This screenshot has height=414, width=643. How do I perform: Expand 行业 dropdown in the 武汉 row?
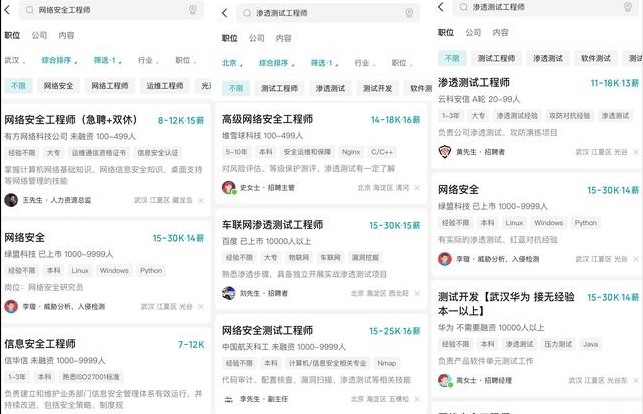[x=148, y=60]
